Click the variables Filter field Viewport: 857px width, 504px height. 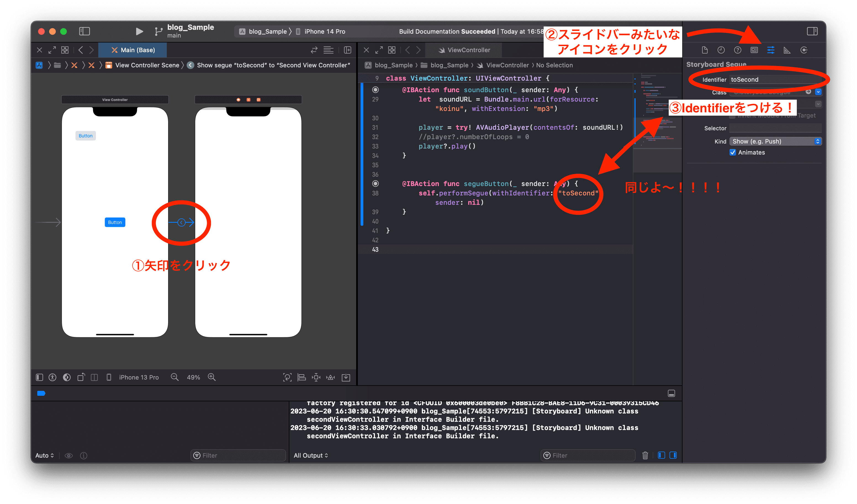[x=238, y=455]
